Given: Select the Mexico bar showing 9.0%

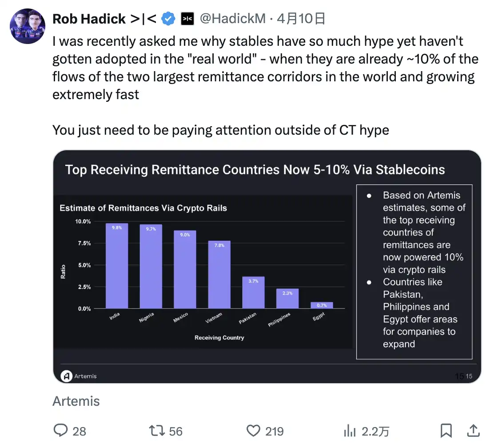Looking at the screenshot, I should pyautogui.click(x=185, y=269).
